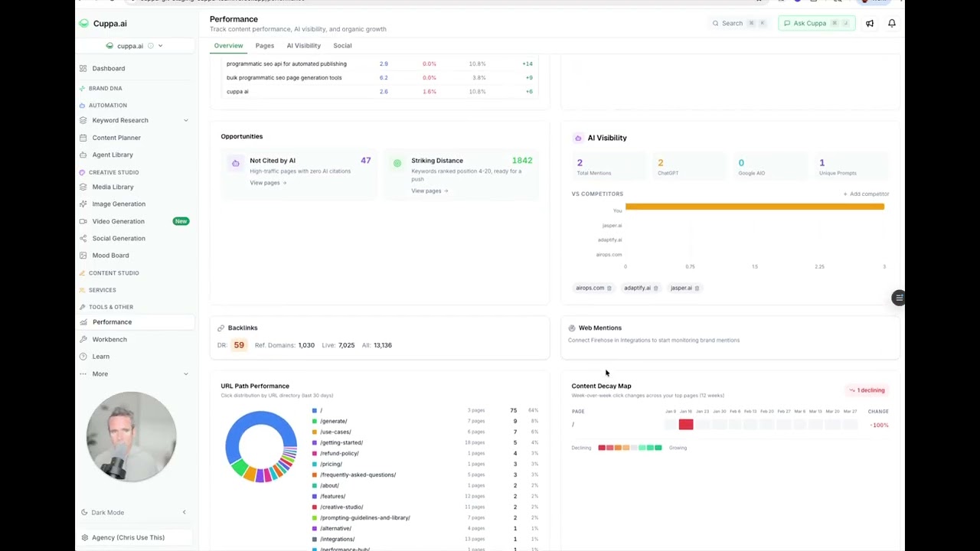Switch to the Pages tab
This screenshot has height=551, width=980.
coord(265,46)
